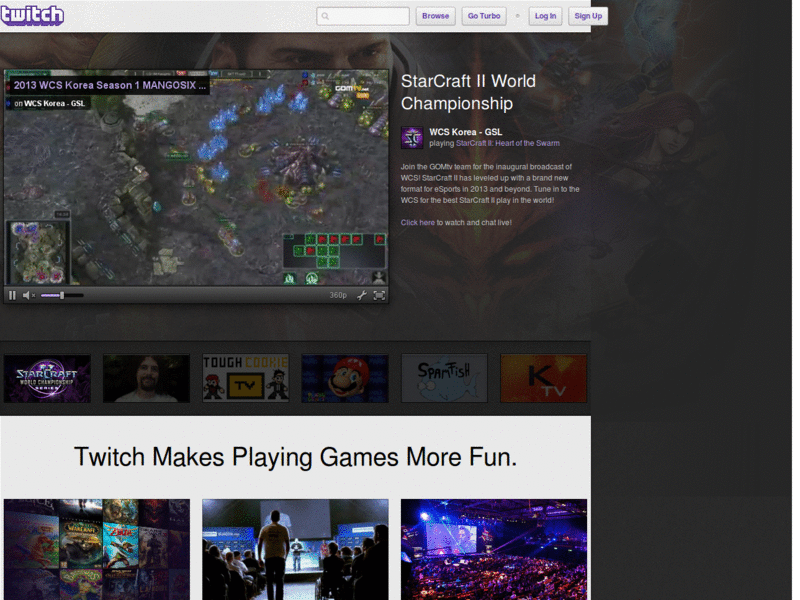Click the Go Turbo button
The height and width of the screenshot is (600, 800).
pyautogui.click(x=484, y=16)
